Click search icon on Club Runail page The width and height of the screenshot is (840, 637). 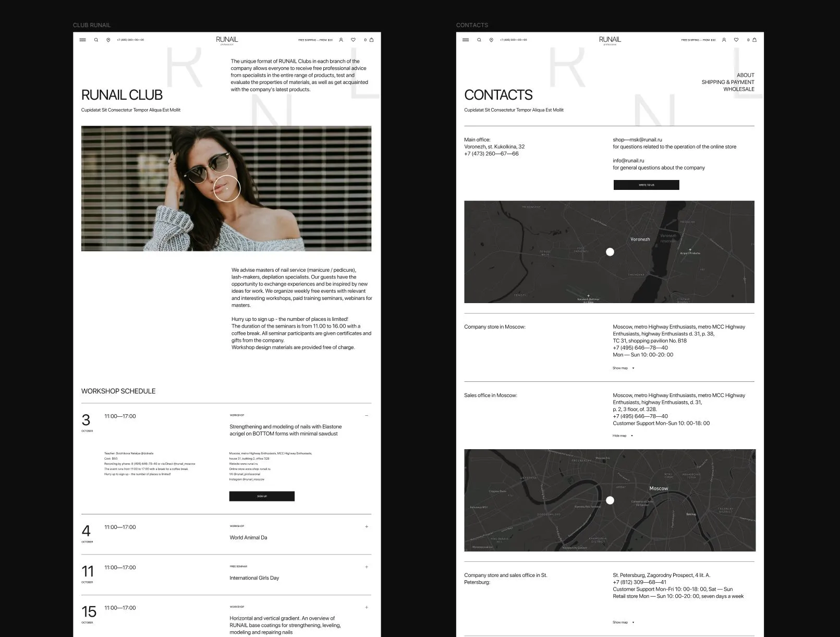click(96, 40)
